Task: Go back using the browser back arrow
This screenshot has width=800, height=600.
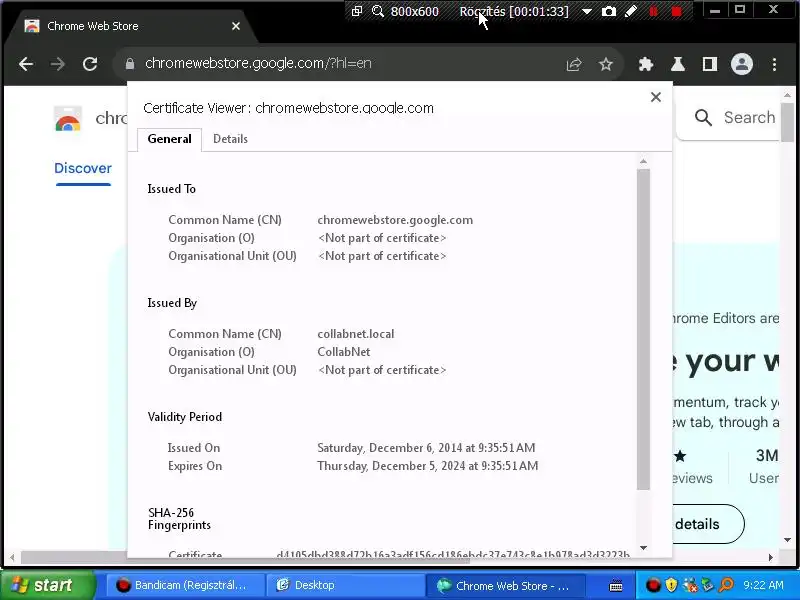Action: [26, 64]
